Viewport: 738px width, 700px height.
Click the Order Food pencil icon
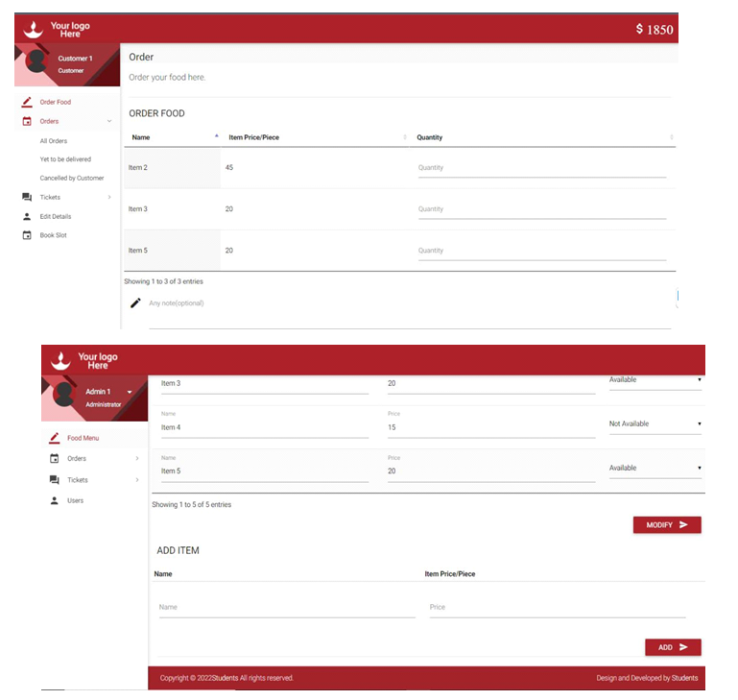(27, 102)
